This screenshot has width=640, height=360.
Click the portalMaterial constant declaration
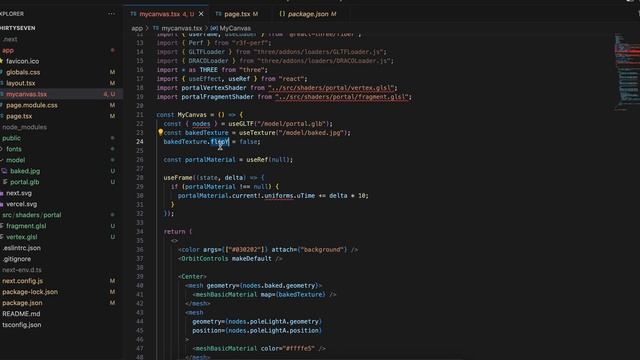[x=210, y=160]
